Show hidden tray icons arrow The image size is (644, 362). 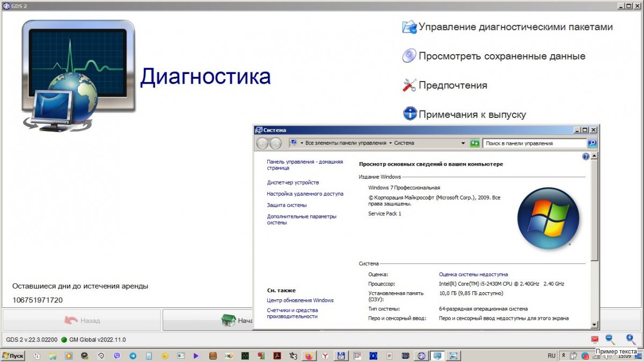point(563,356)
